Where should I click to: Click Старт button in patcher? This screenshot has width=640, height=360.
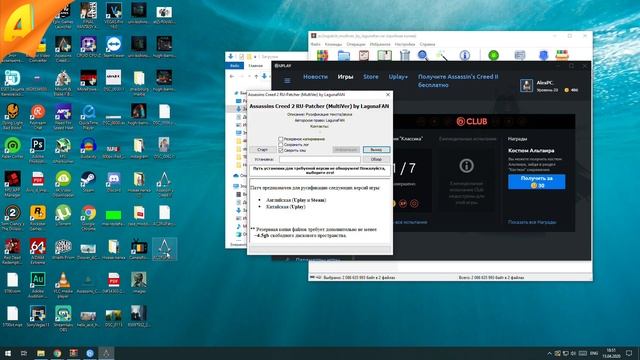point(262,150)
